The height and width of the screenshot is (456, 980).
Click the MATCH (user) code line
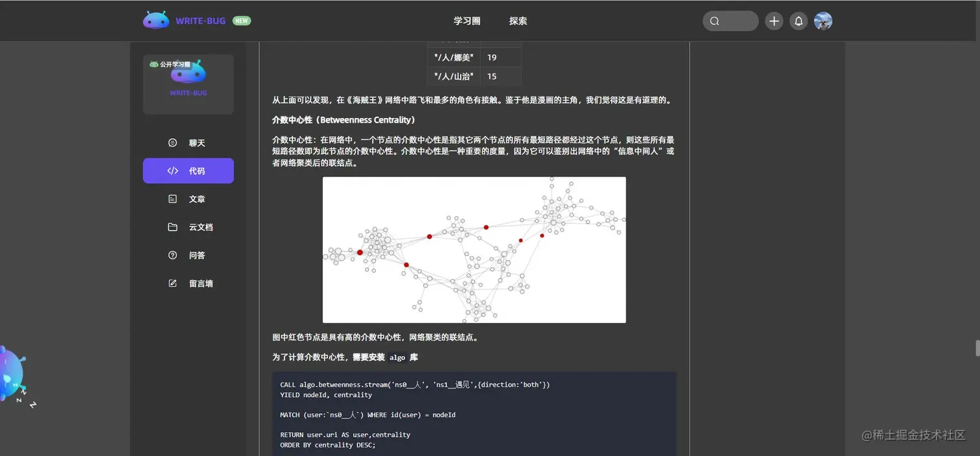(367, 414)
